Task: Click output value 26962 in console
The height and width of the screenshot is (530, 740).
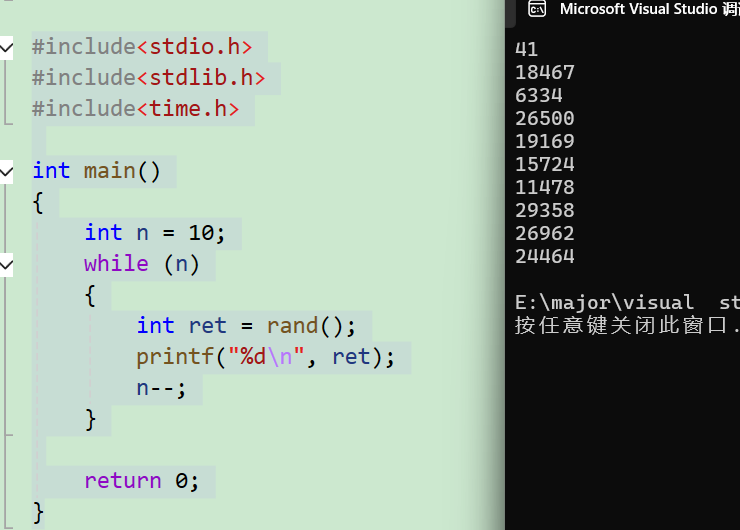Action: click(x=545, y=234)
